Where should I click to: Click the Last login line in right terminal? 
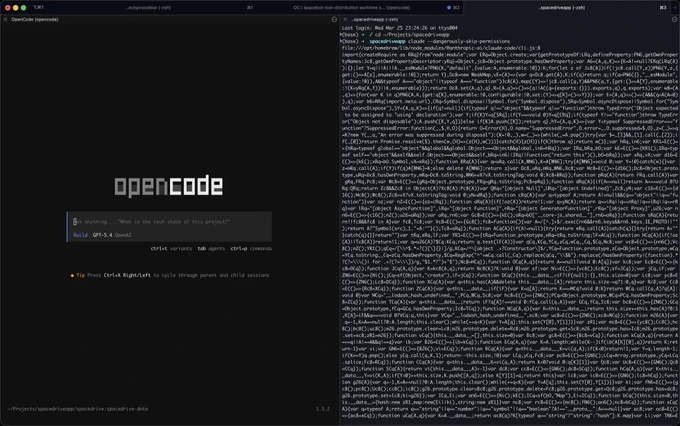[399, 28]
